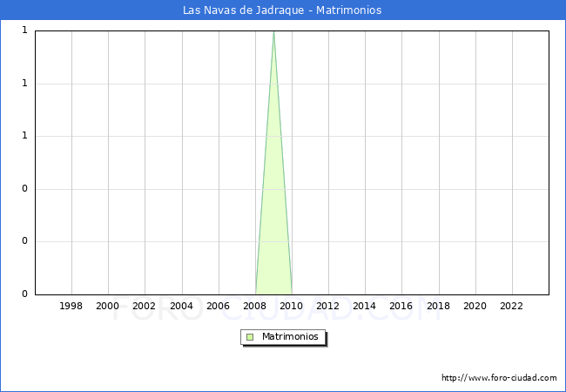
Task: Click the chart title Las Navas de Jadraque - Matrimonios
Action: [282, 10]
